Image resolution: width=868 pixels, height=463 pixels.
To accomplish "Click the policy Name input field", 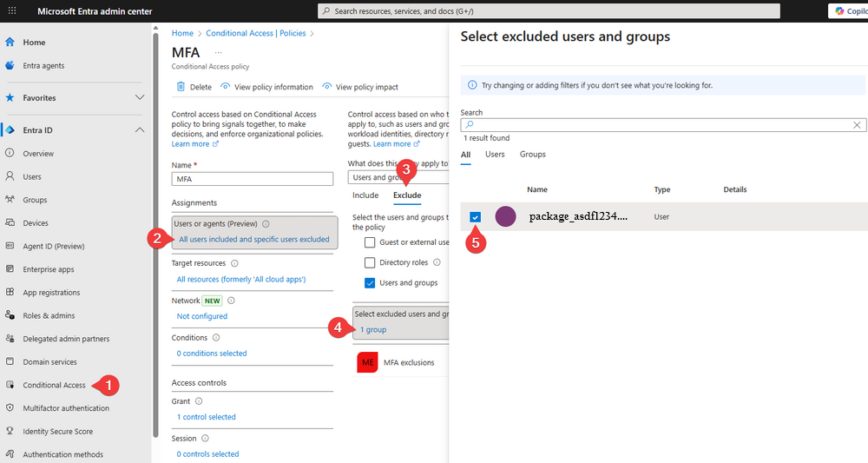I will click(253, 179).
